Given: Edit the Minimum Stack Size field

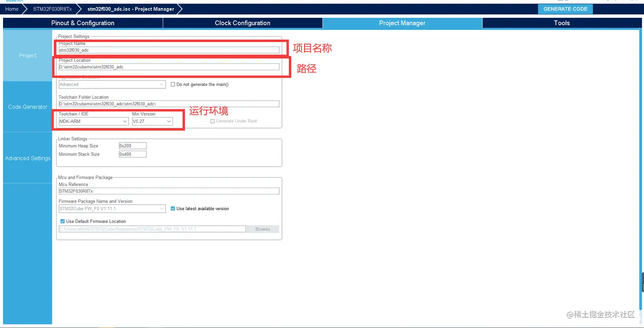Looking at the screenshot, I should [132, 154].
